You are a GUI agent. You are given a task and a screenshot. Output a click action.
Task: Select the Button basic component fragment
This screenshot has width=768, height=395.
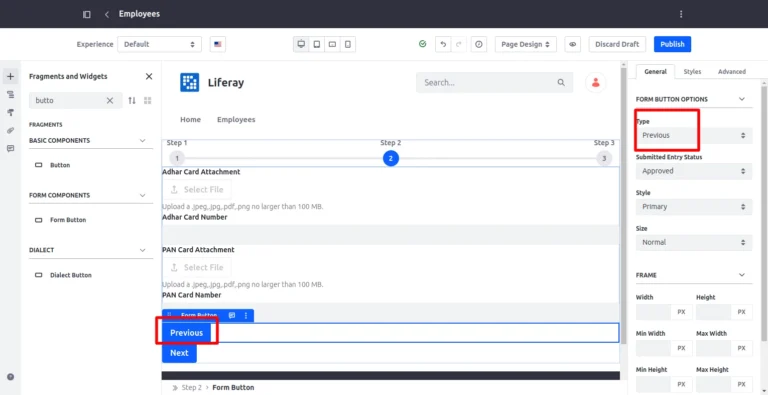(60, 165)
